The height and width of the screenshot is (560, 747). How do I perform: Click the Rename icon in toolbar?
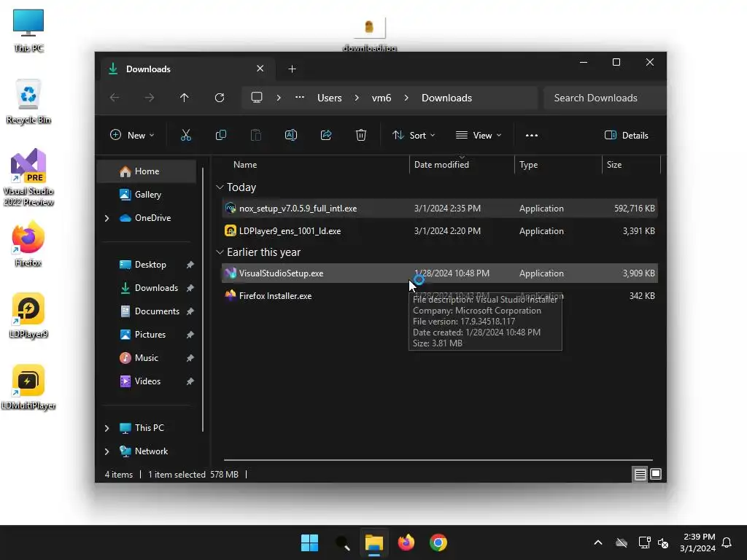(290, 135)
